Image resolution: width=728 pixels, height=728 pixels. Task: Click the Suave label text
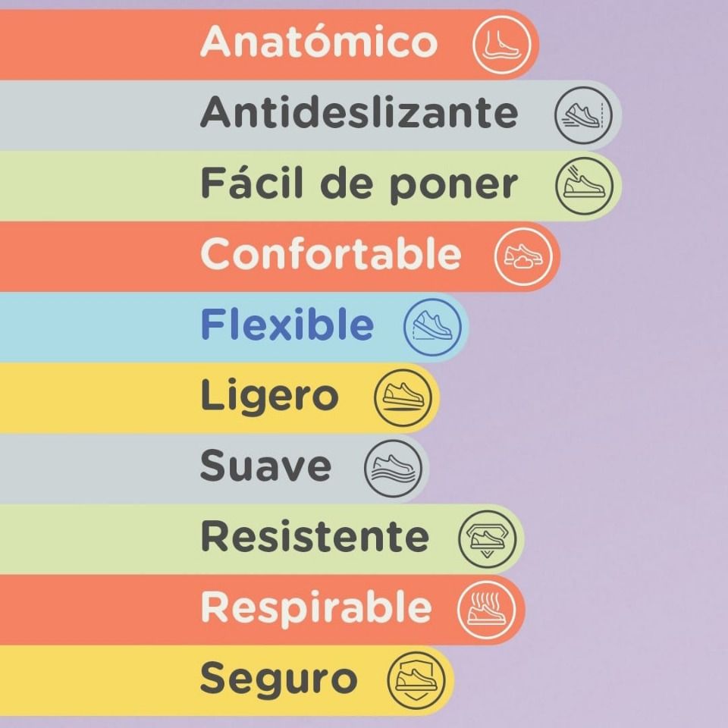[265, 466]
